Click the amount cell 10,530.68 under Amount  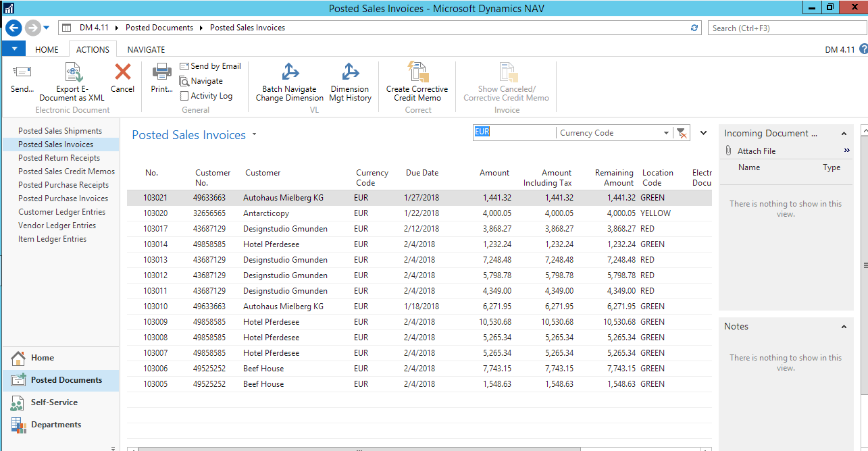point(495,322)
